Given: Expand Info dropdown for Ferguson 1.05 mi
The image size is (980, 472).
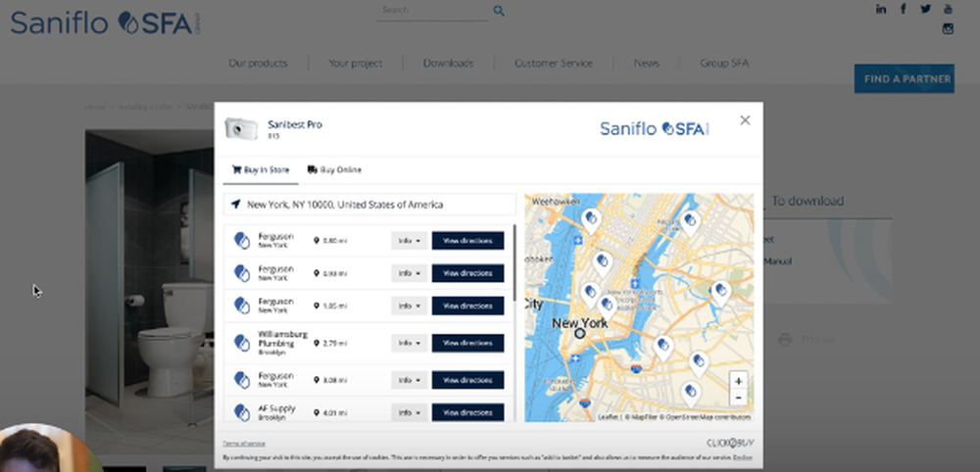Looking at the screenshot, I should coord(410,306).
